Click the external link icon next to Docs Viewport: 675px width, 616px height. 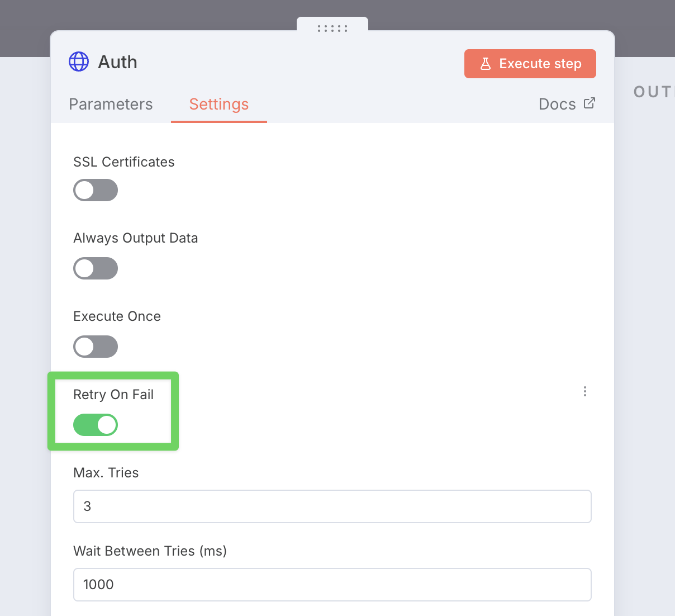pos(589,103)
